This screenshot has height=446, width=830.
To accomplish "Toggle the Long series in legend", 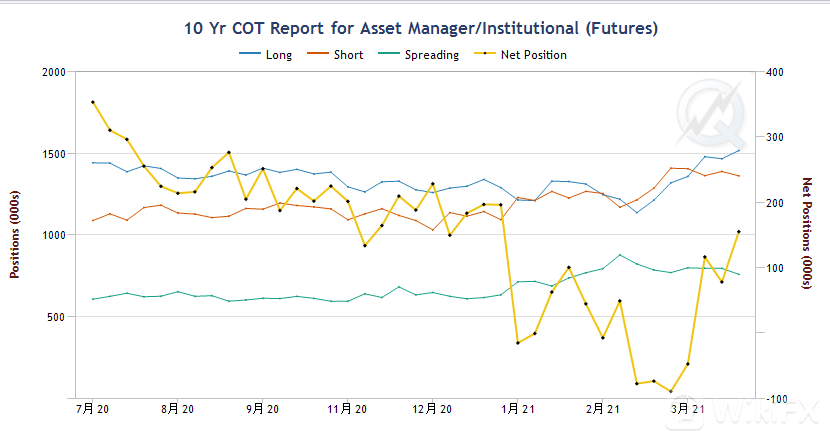I will pyautogui.click(x=266, y=55).
